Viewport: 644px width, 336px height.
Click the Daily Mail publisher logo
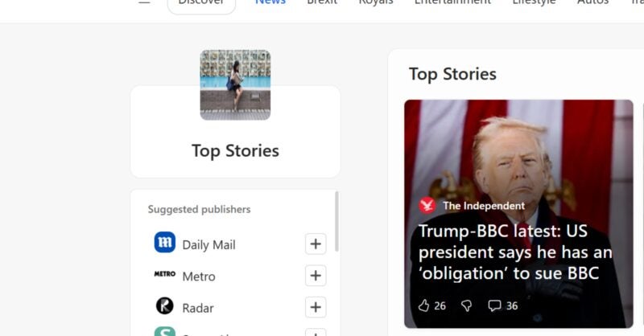coord(164,243)
